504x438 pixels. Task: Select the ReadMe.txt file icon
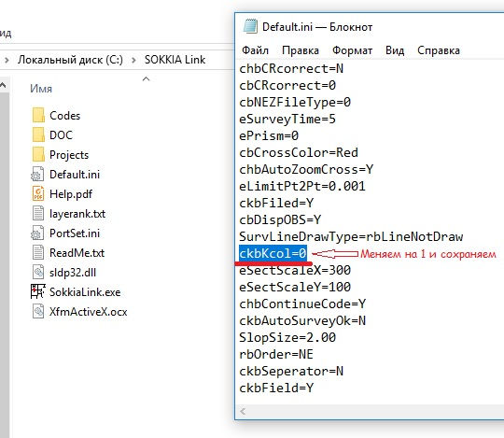coord(38,253)
